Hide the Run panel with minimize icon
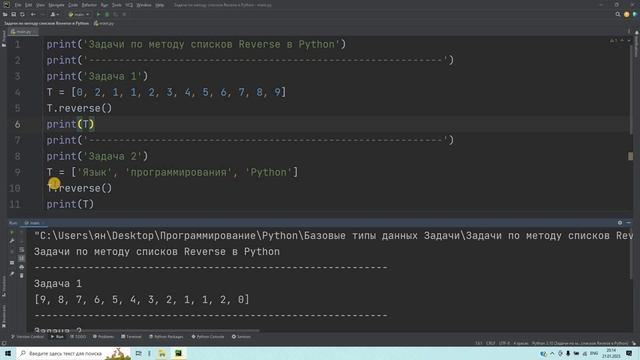The image size is (640, 360). (x=629, y=223)
